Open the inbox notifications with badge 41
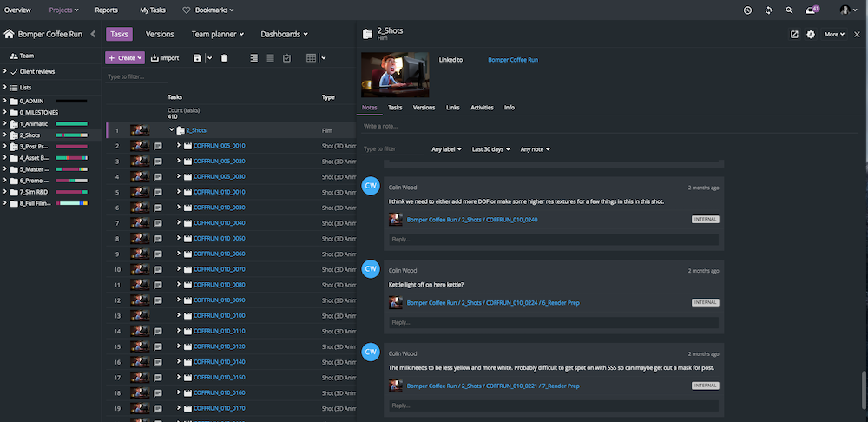The image size is (868, 422). point(812,10)
